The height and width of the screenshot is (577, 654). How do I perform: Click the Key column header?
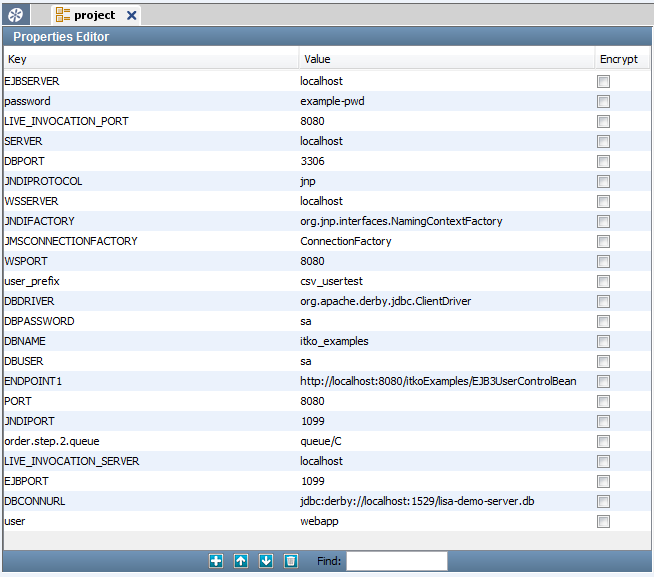[151, 59]
